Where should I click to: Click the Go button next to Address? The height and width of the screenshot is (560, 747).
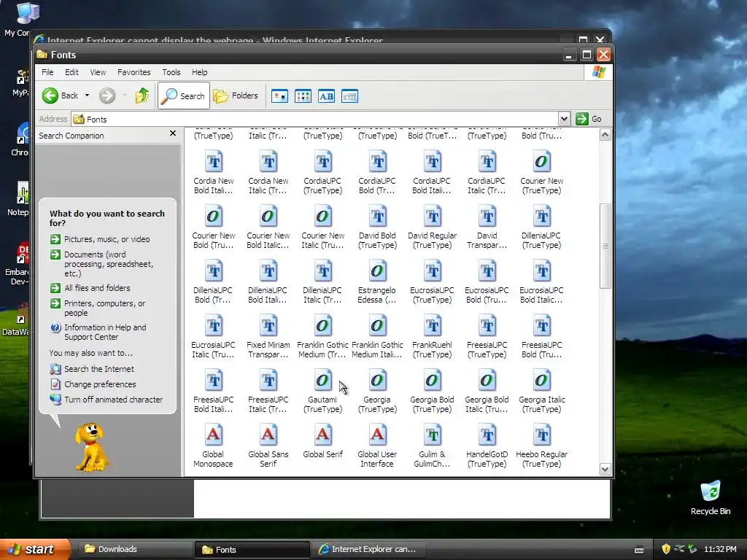click(589, 119)
